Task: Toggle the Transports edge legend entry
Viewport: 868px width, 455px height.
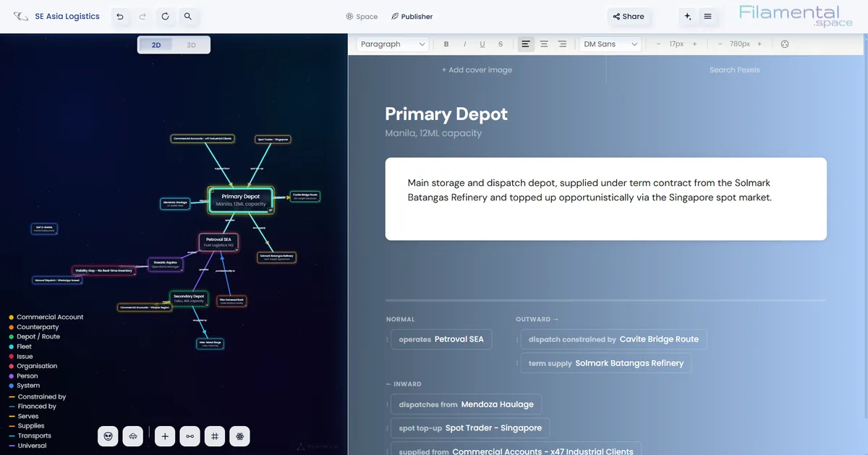Action: click(x=30, y=435)
